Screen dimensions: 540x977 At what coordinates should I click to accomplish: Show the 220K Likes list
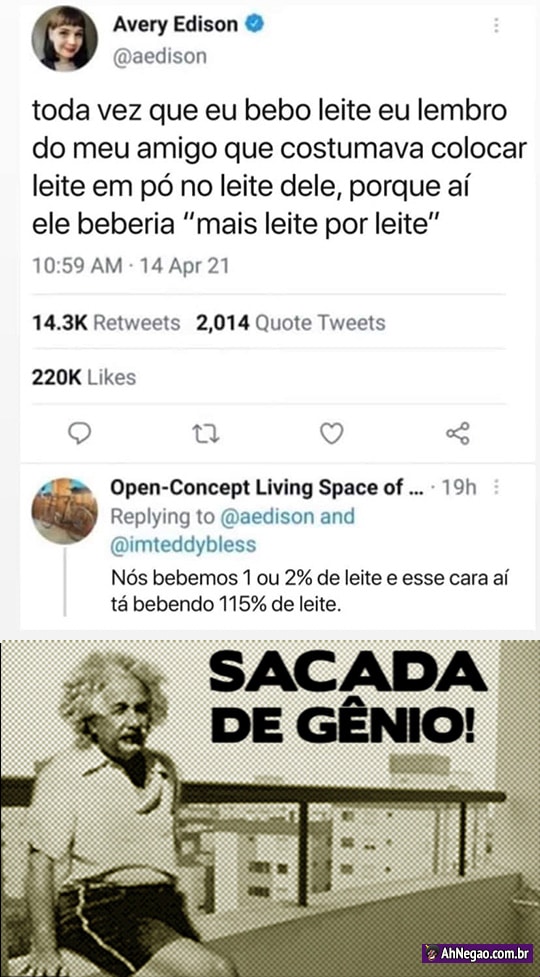(83, 378)
